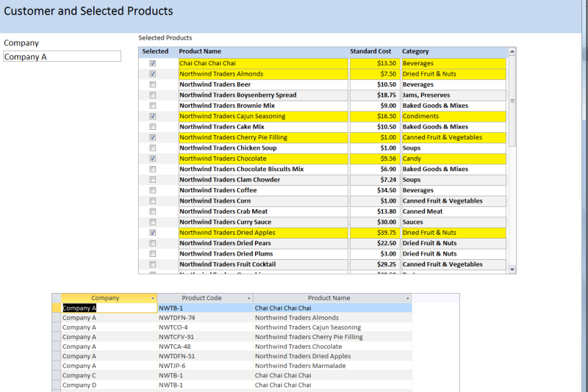
Task: Uncheck Northwind Traders Almonds checkbox
Action: (153, 73)
